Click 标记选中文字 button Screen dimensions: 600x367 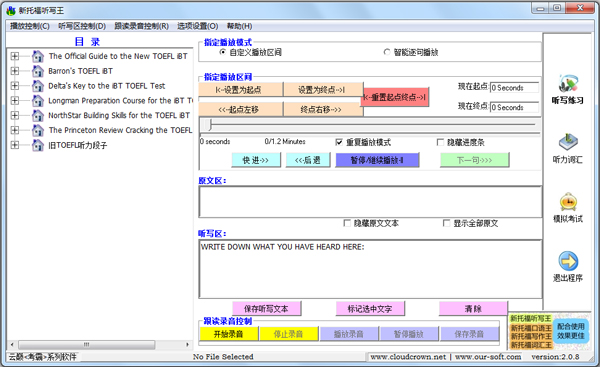coord(370,308)
